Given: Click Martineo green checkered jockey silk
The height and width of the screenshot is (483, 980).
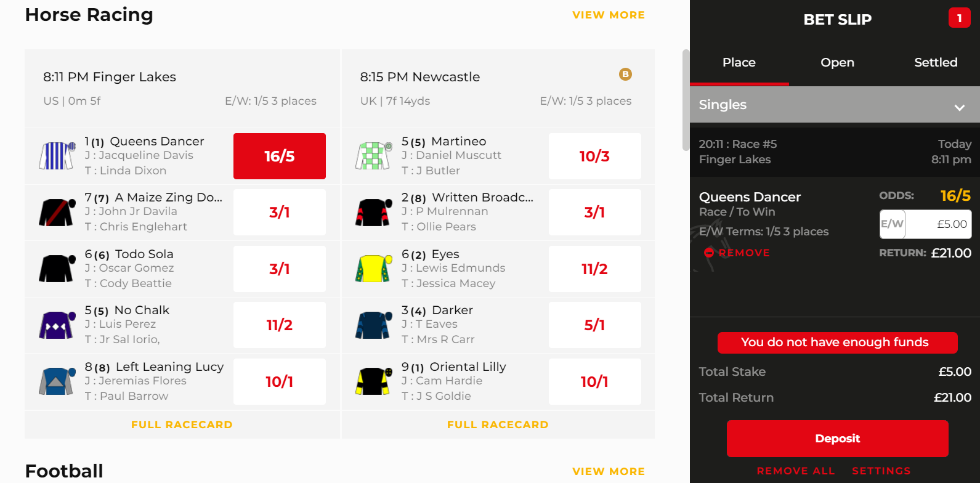Looking at the screenshot, I should pyautogui.click(x=374, y=156).
